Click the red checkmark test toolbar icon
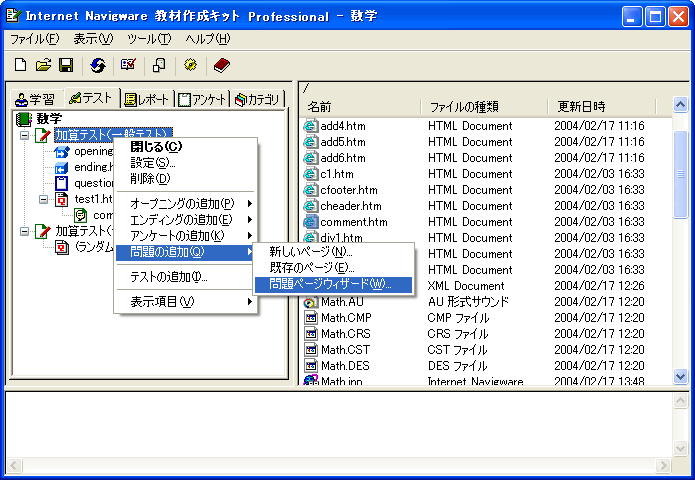This screenshot has width=695, height=480. (x=128, y=66)
